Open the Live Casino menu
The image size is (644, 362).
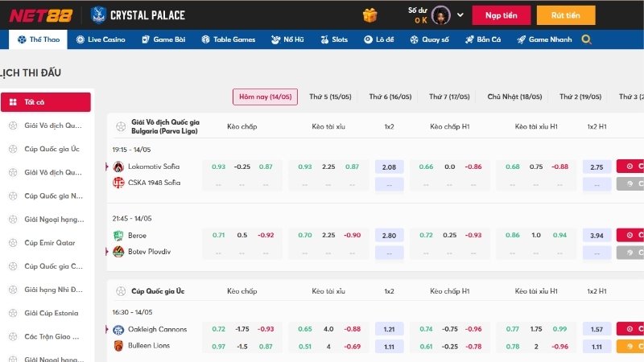pyautogui.click(x=100, y=39)
